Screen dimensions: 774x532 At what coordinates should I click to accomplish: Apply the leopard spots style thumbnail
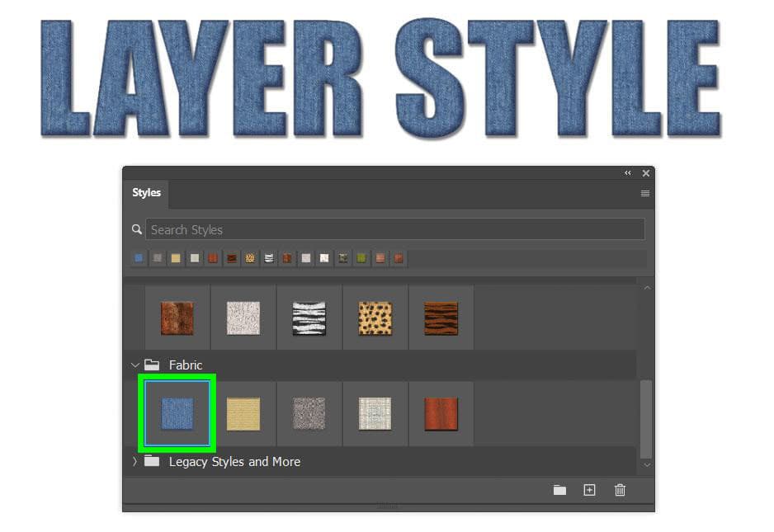(x=375, y=318)
